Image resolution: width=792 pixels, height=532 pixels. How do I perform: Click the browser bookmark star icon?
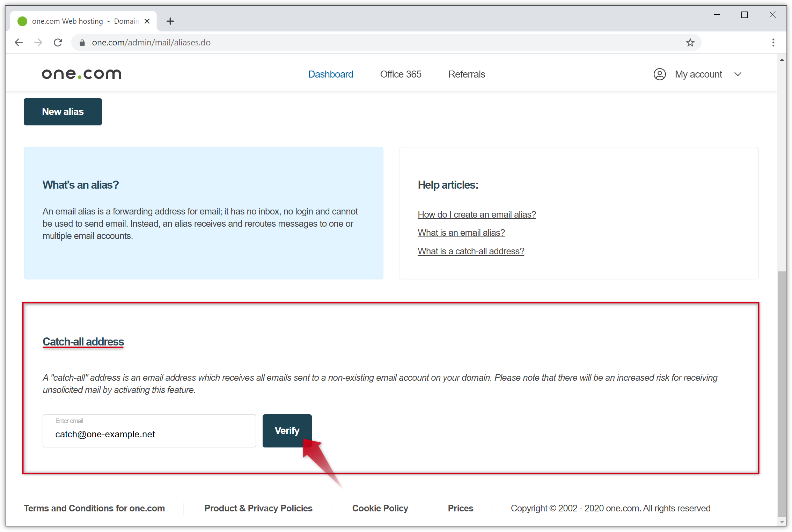(x=690, y=42)
